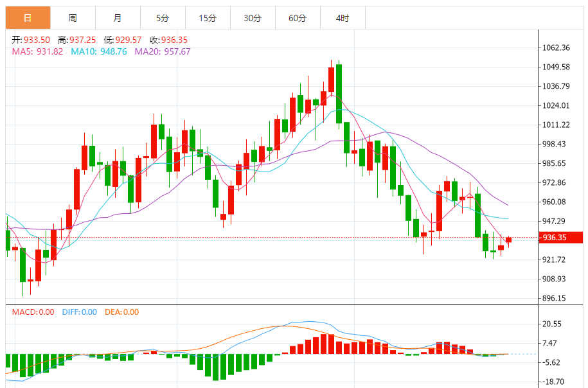Click the 1049.58 price axis label

pyautogui.click(x=556, y=67)
